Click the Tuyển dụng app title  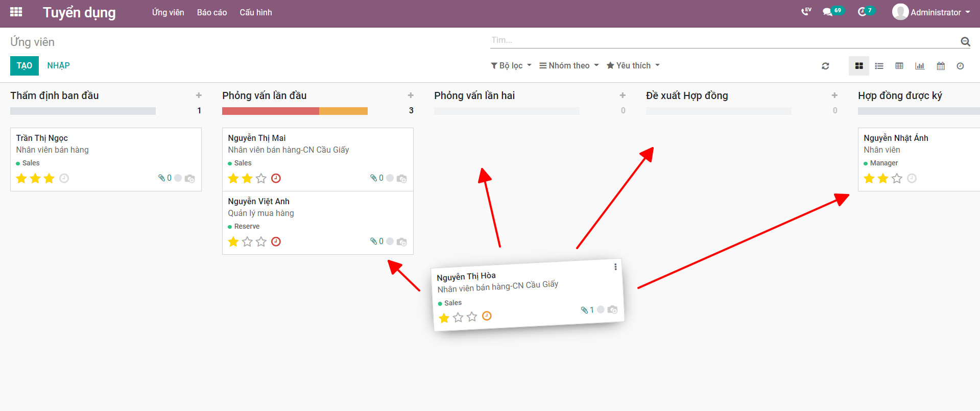click(79, 12)
